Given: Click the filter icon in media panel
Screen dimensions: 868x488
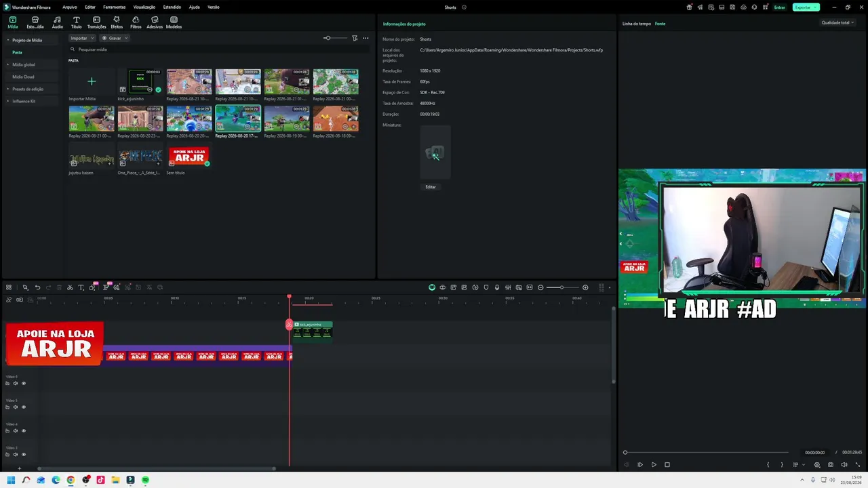Looking at the screenshot, I should click(x=355, y=38).
